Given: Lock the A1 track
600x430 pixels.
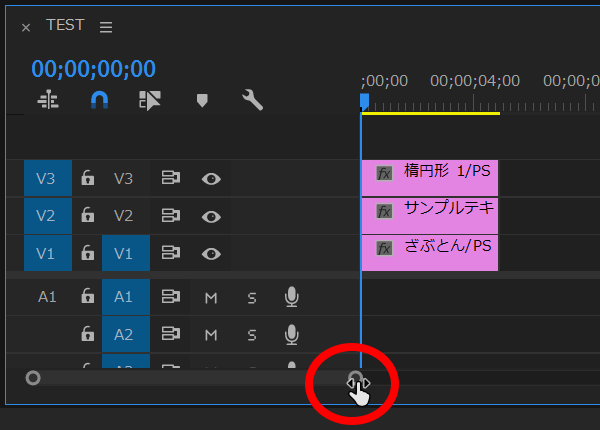Looking at the screenshot, I should pyautogui.click(x=88, y=296).
